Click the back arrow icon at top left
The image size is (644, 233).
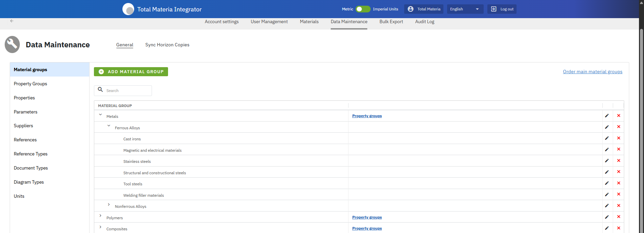[x=12, y=21]
